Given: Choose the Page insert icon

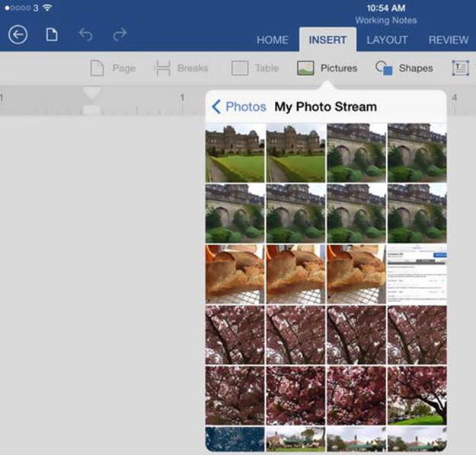Looking at the screenshot, I should [x=97, y=68].
